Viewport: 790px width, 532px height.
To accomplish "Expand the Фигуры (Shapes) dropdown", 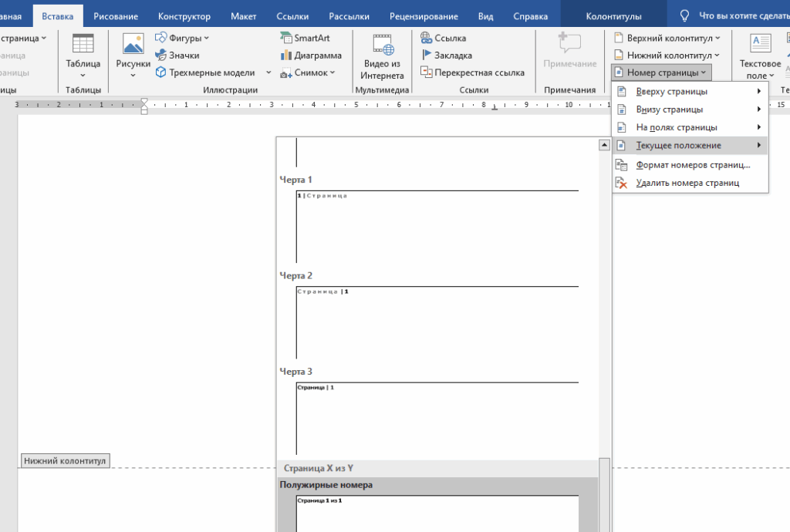I will (182, 38).
